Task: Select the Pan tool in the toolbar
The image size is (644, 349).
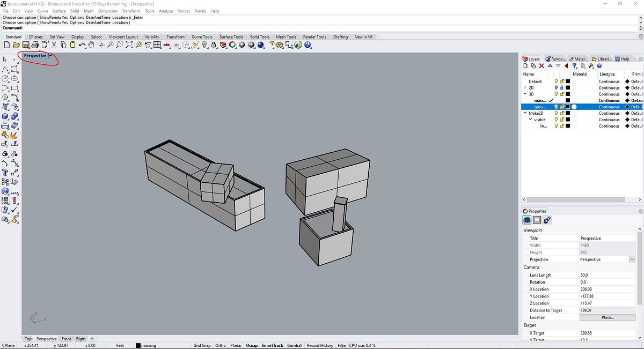Action: click(91, 45)
